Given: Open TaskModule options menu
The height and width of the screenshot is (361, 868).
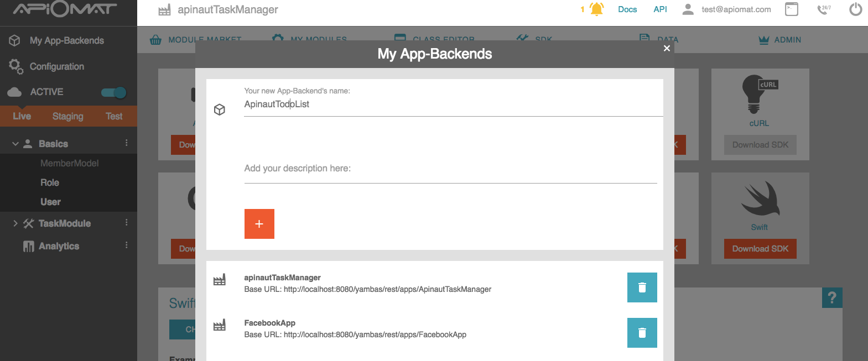Looking at the screenshot, I should (x=127, y=222).
